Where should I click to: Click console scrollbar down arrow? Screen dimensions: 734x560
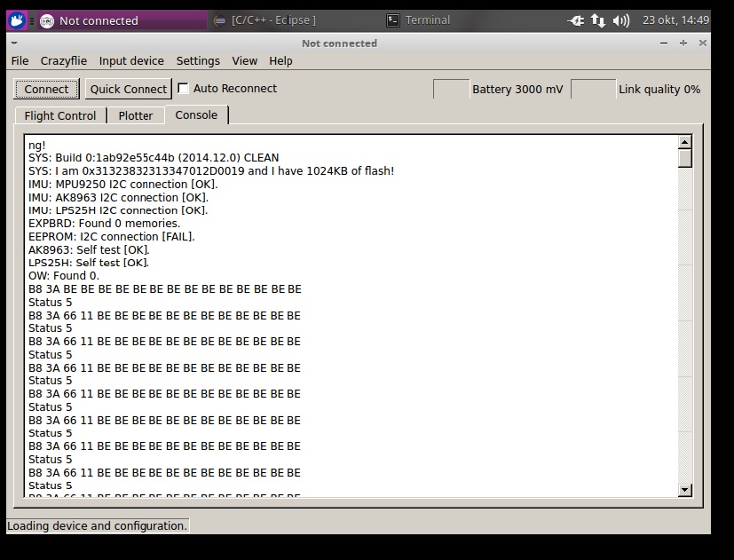coord(684,490)
